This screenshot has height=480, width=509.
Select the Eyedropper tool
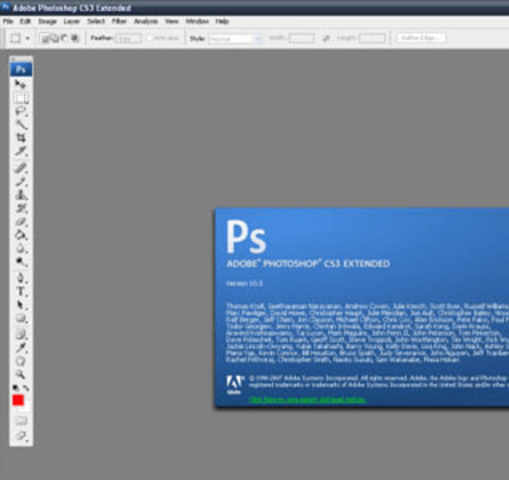click(21, 348)
